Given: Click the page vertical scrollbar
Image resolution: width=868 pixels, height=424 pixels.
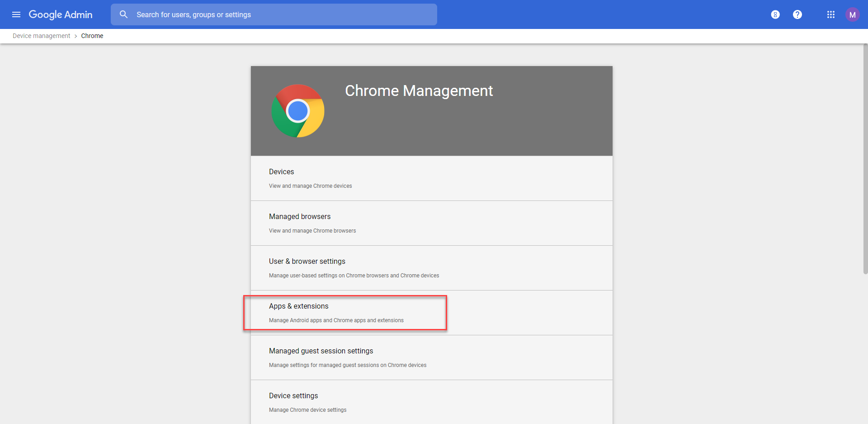Looking at the screenshot, I should 865,158.
